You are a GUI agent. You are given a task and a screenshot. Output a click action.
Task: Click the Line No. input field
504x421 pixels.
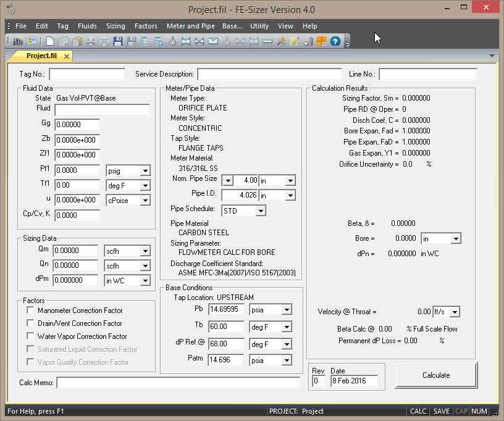(x=428, y=74)
